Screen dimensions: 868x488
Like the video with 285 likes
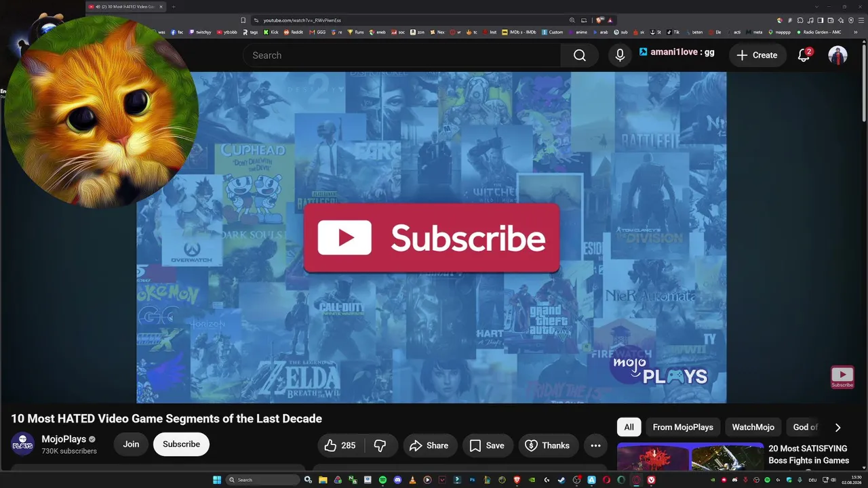pos(340,445)
